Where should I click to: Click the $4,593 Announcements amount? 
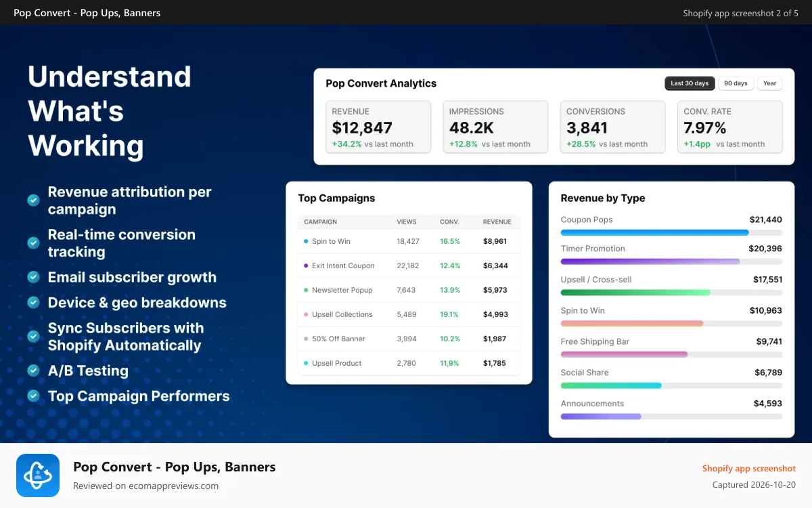[x=768, y=403]
